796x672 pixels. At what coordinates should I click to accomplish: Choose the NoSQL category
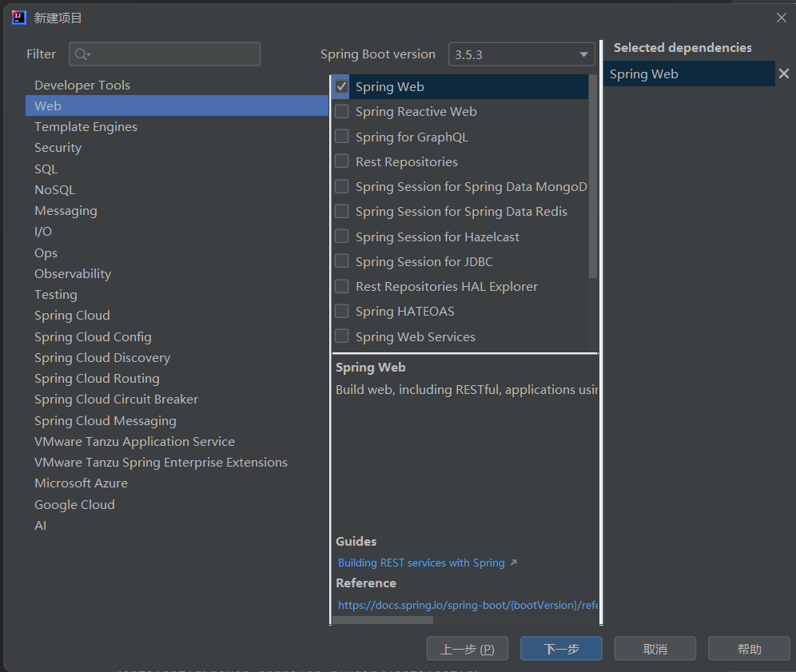pyautogui.click(x=177, y=190)
